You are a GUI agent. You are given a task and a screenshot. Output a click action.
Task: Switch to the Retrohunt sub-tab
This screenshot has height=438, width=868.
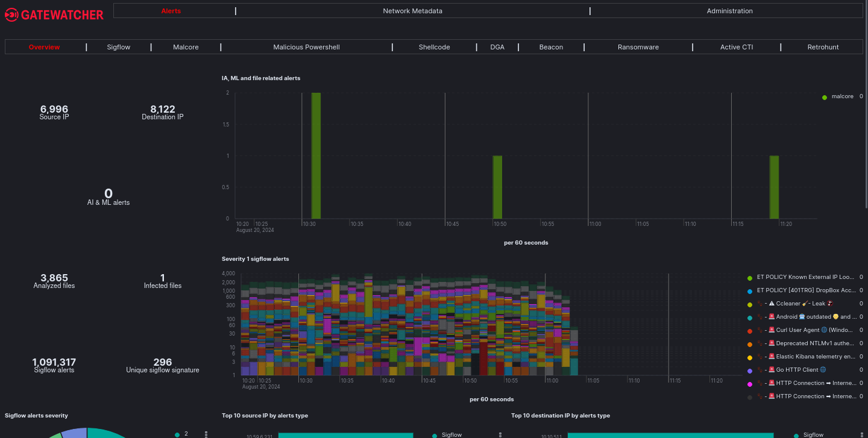tap(823, 47)
